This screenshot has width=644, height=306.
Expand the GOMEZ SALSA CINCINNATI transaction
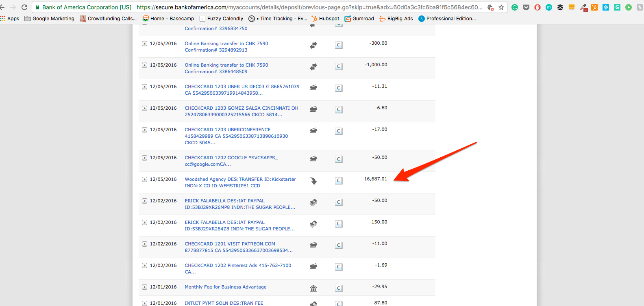click(144, 108)
